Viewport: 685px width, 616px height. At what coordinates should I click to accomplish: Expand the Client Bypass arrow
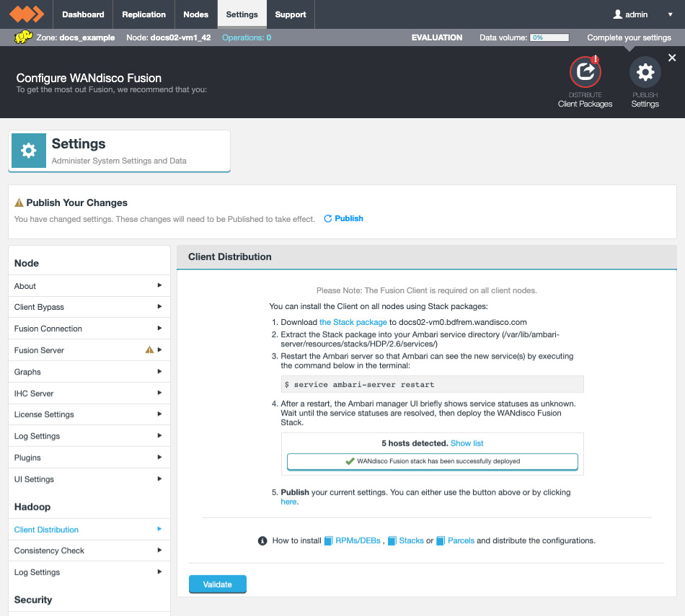tap(159, 306)
